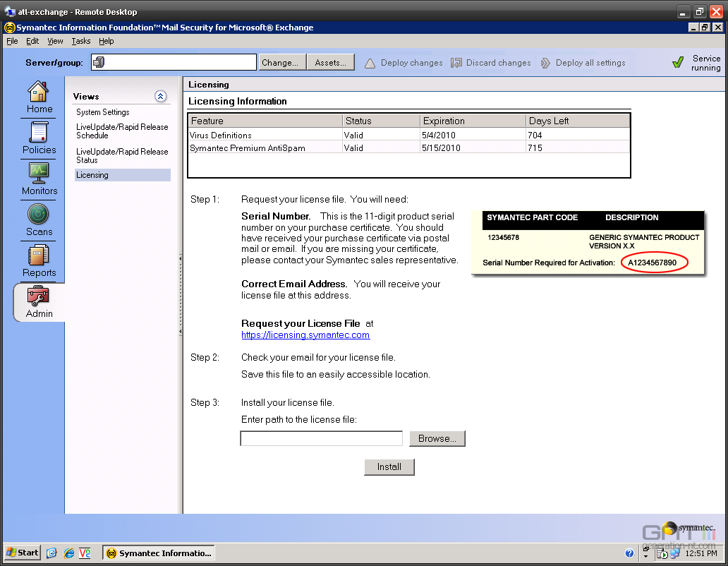Image resolution: width=728 pixels, height=566 pixels.
Task: Open the Tasks menu
Action: (x=81, y=41)
